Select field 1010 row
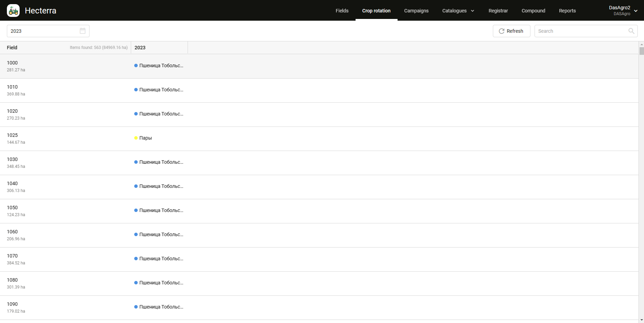The width and height of the screenshot is (644, 323). tap(65, 90)
